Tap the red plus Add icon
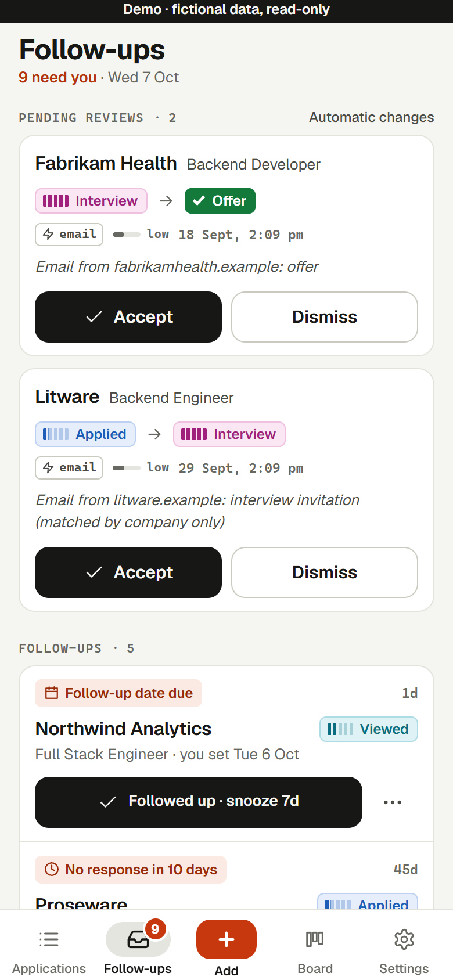The height and width of the screenshot is (980, 453). coord(227,939)
